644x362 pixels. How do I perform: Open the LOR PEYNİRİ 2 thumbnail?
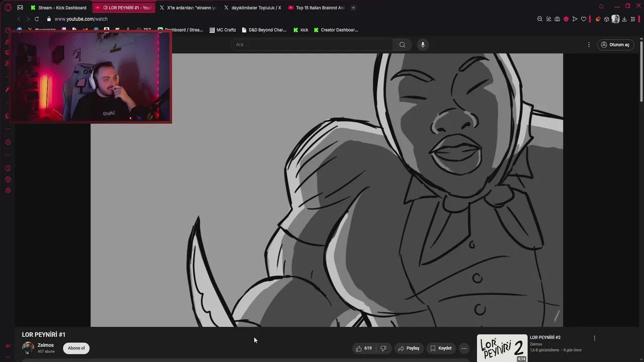[502, 348]
